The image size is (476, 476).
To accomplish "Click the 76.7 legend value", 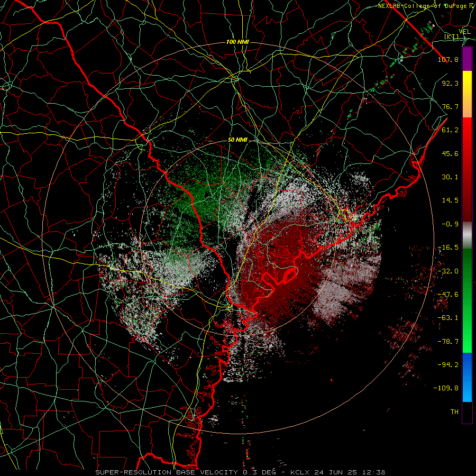I will (x=450, y=106).
